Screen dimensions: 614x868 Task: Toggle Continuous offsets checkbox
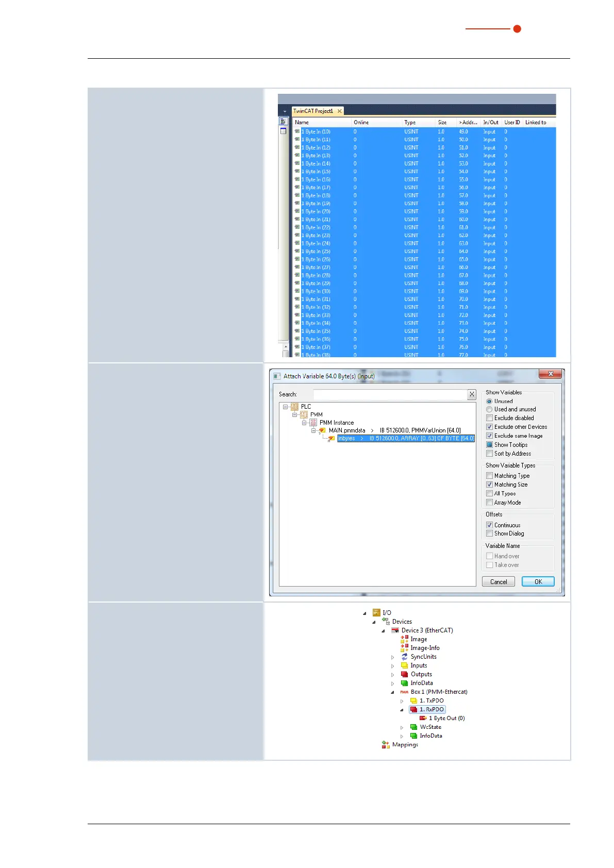[489, 525]
